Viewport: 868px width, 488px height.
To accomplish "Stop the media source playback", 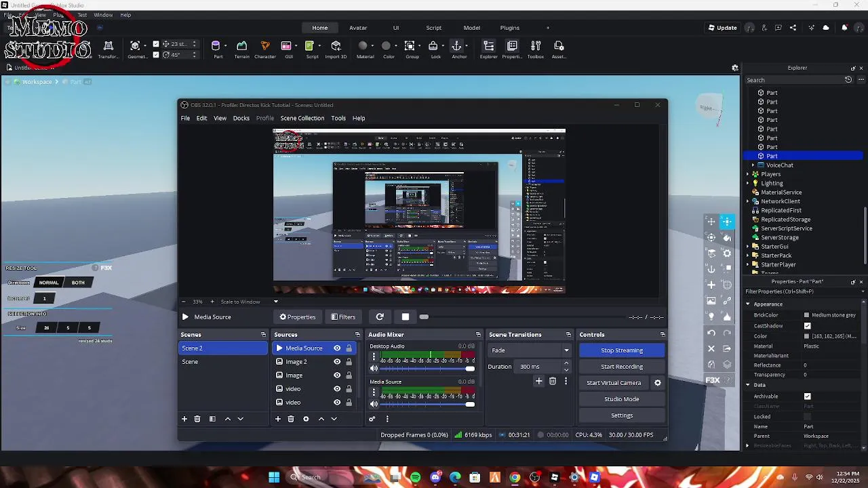I will coord(406,317).
